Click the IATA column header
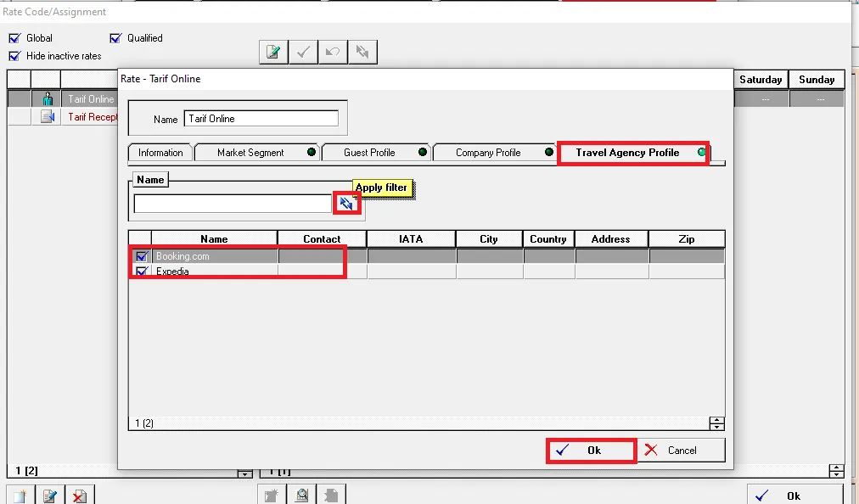The image size is (859, 504). pos(411,239)
